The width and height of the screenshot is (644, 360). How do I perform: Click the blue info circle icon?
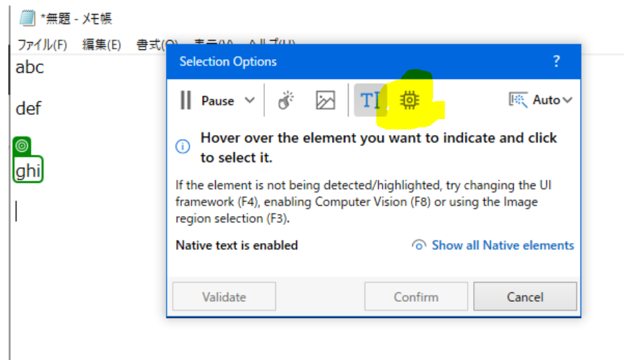(183, 146)
